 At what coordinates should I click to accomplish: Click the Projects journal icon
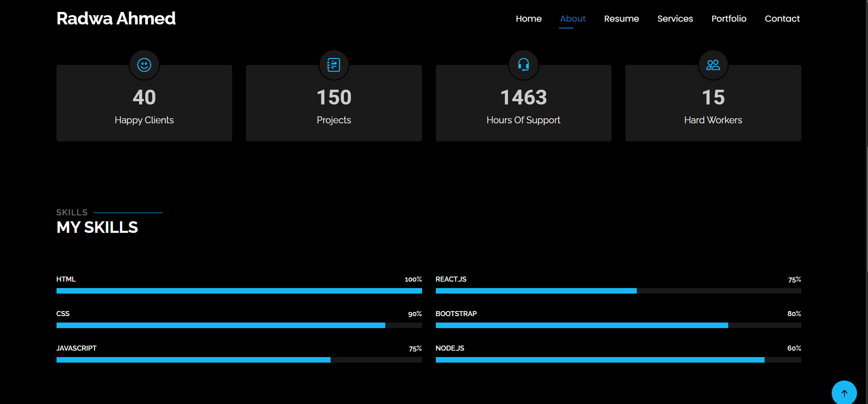click(334, 65)
